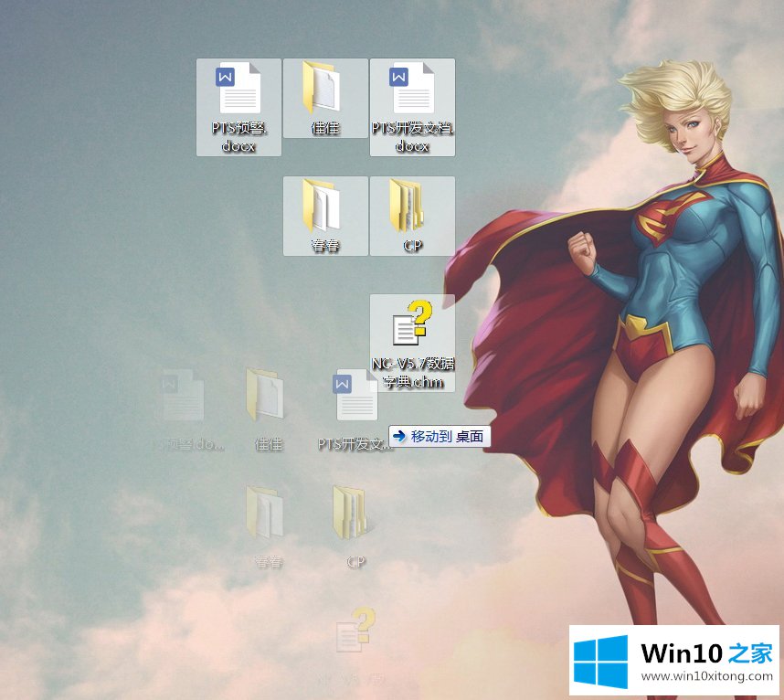This screenshot has height=700, width=784.
Task: Click the NC-V5.7数据字典.chm filename label
Action: (x=413, y=373)
